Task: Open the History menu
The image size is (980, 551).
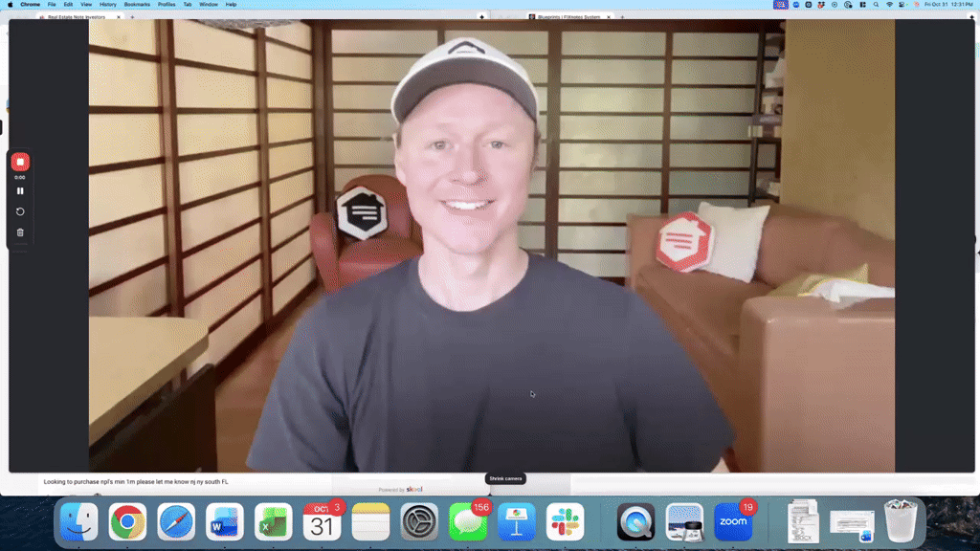Action: coord(107,5)
